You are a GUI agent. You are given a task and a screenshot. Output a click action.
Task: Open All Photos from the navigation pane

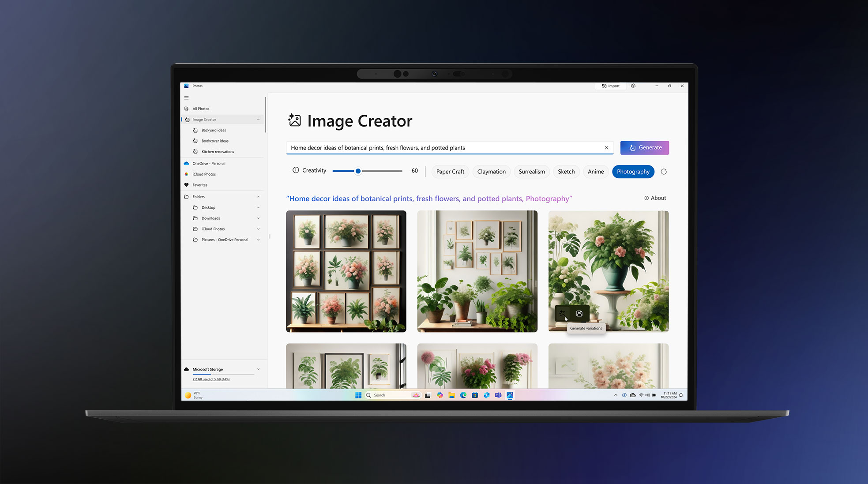pos(201,109)
